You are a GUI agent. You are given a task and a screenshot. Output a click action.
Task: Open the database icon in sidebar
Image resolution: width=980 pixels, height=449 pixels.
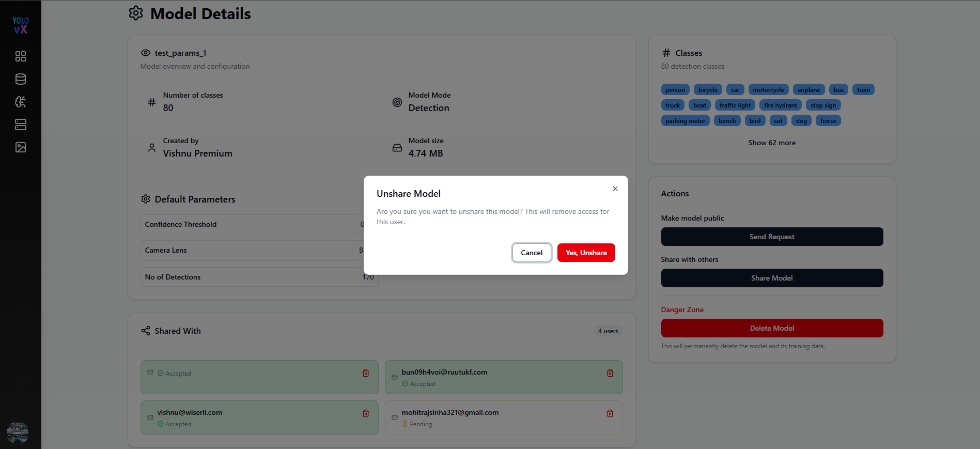point(21,79)
